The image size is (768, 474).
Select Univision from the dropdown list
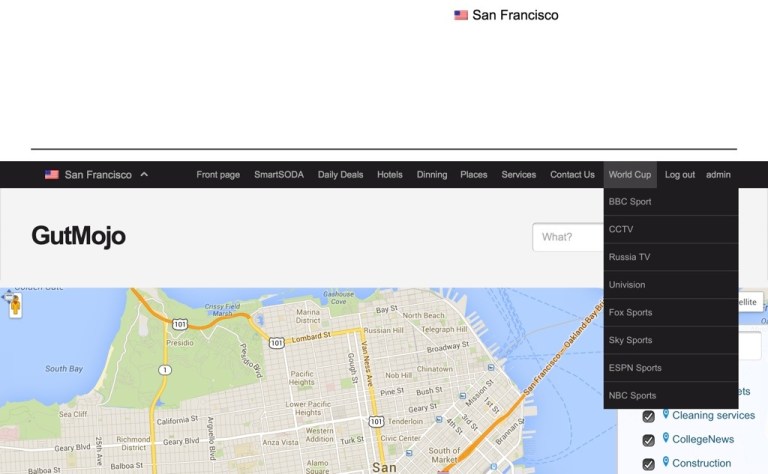pos(627,285)
